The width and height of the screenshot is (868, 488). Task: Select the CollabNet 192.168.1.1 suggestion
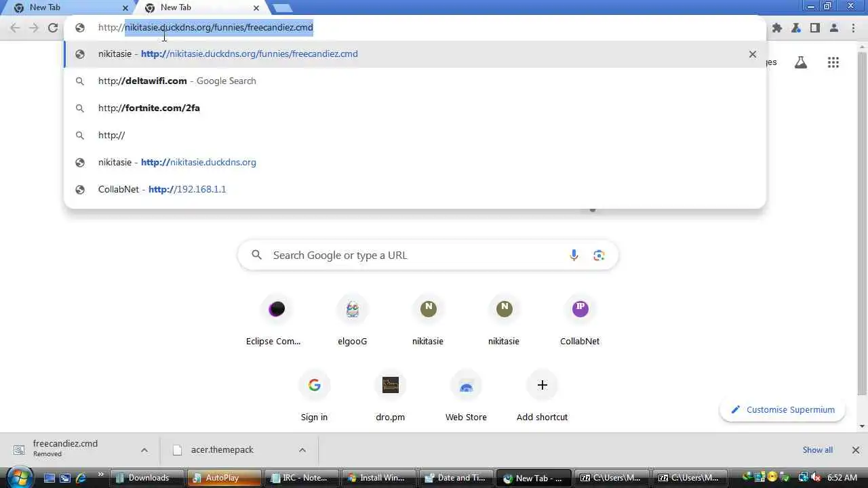[414, 190]
